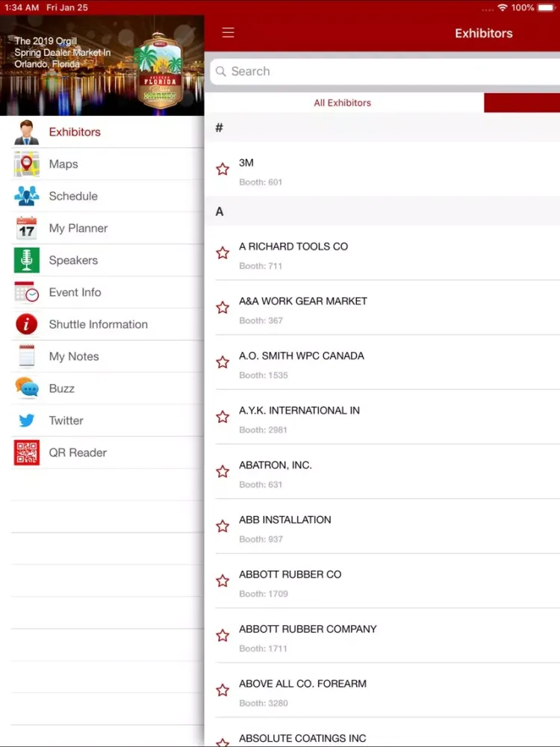
Task: Open 3M exhibitor name
Action: tap(246, 162)
